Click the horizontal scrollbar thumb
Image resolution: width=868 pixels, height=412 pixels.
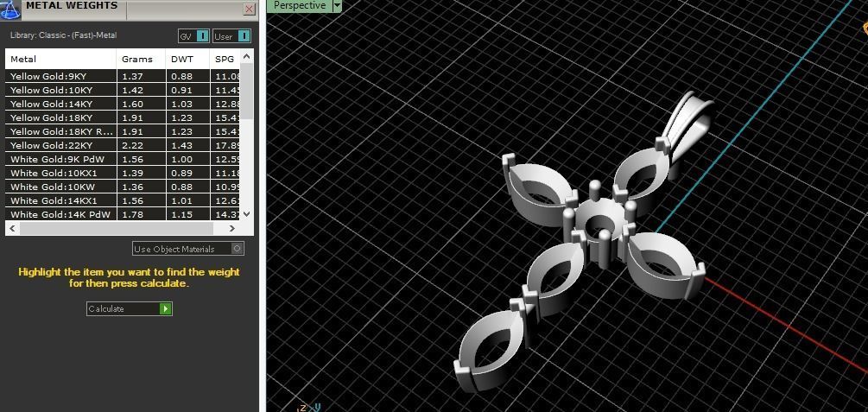click(x=117, y=228)
